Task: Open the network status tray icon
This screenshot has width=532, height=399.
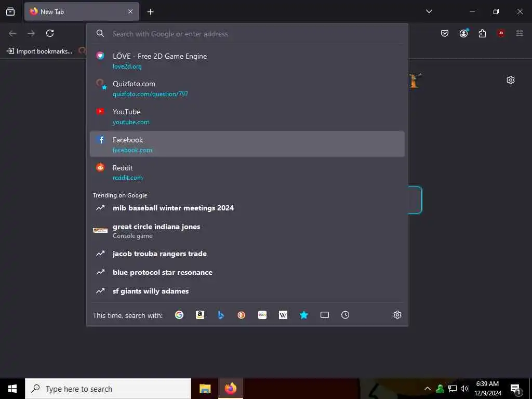Action: [x=453, y=389]
